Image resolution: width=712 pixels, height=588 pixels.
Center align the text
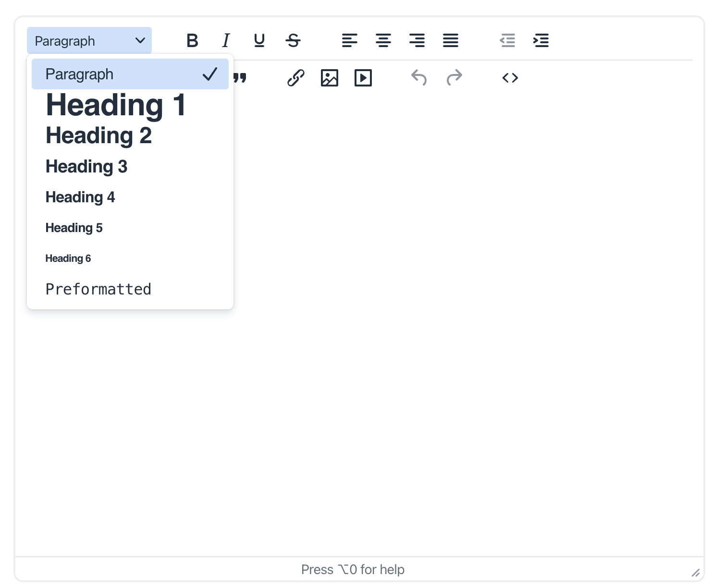coord(383,41)
